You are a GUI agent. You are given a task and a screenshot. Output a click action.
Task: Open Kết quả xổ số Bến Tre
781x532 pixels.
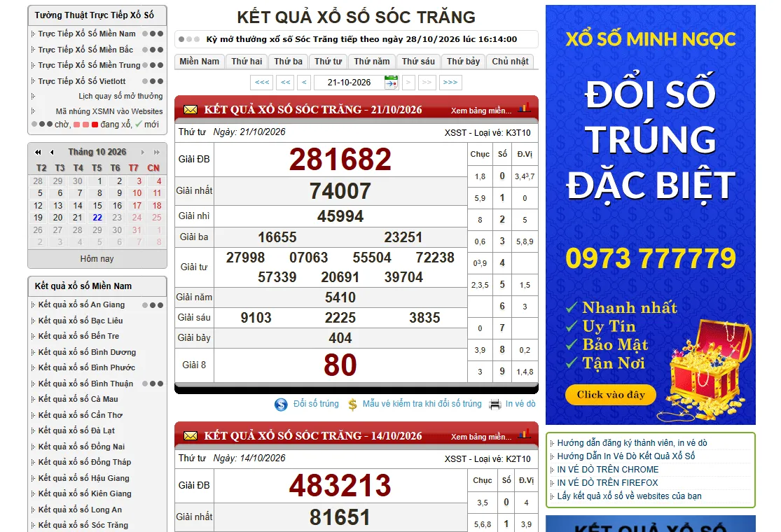click(78, 336)
